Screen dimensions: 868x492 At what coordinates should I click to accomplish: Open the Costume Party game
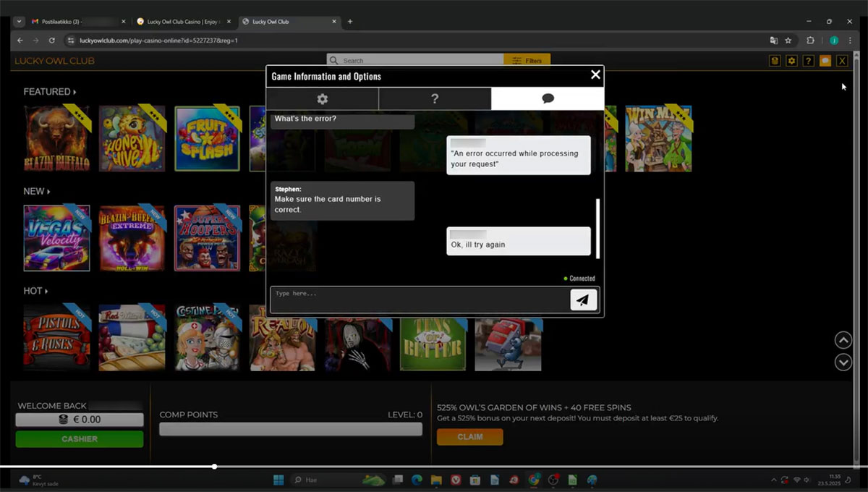click(208, 338)
